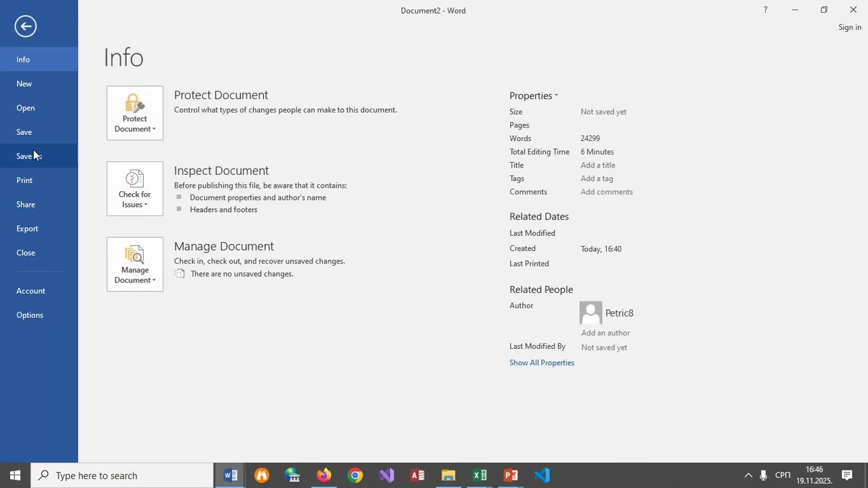Open the Protect Document button menu
This screenshot has height=488, width=868.
pyautogui.click(x=135, y=113)
